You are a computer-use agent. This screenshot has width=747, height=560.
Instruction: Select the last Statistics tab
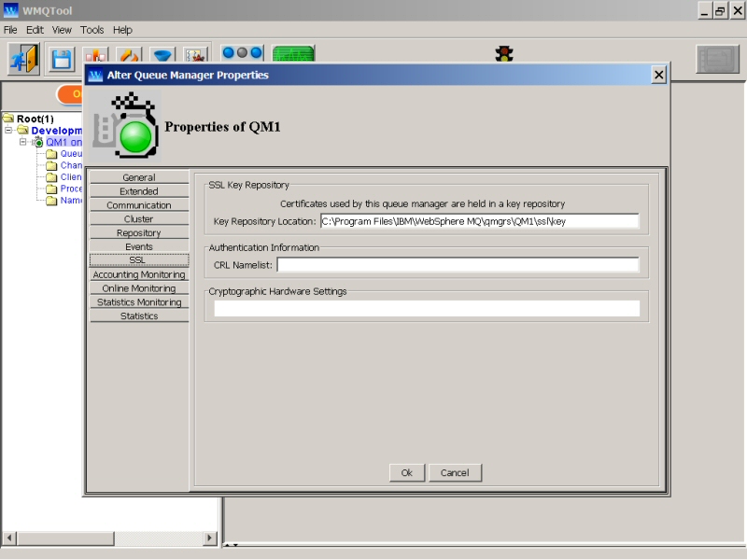(x=139, y=315)
